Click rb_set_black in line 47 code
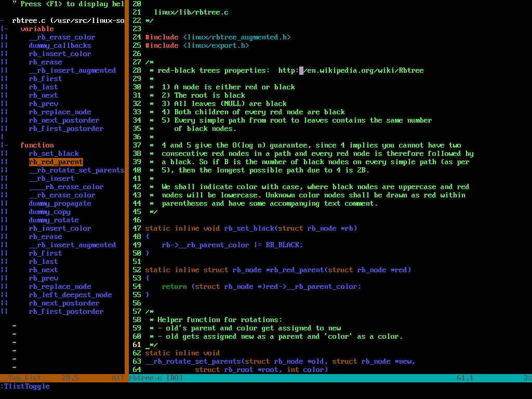This screenshot has width=532, height=399. [x=249, y=229]
